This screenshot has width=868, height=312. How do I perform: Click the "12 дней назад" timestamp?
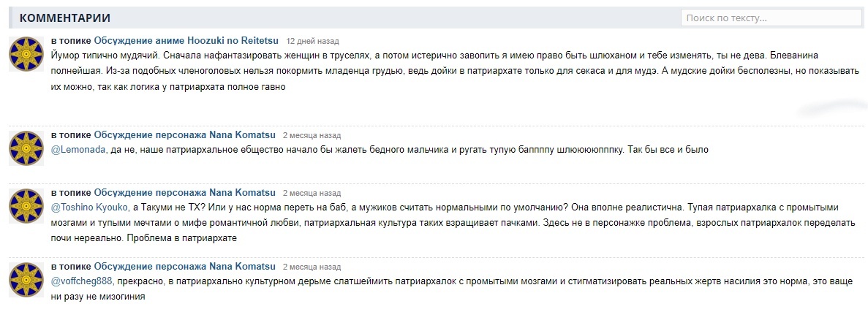(x=312, y=42)
